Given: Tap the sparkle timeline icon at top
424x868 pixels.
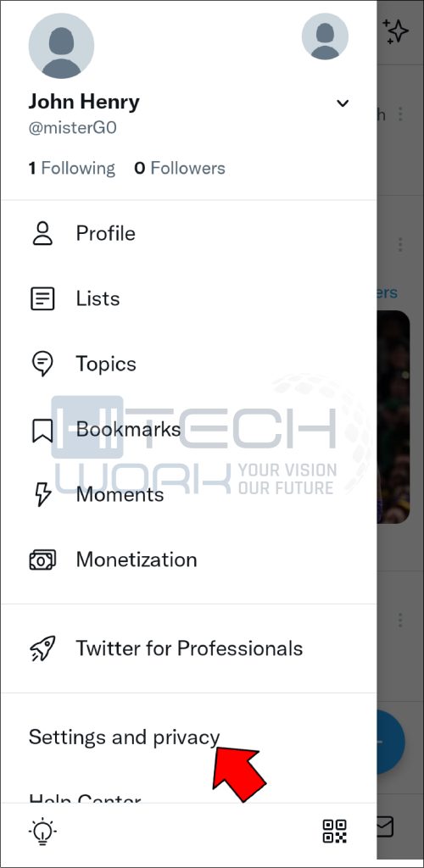Looking at the screenshot, I should pos(395,31).
